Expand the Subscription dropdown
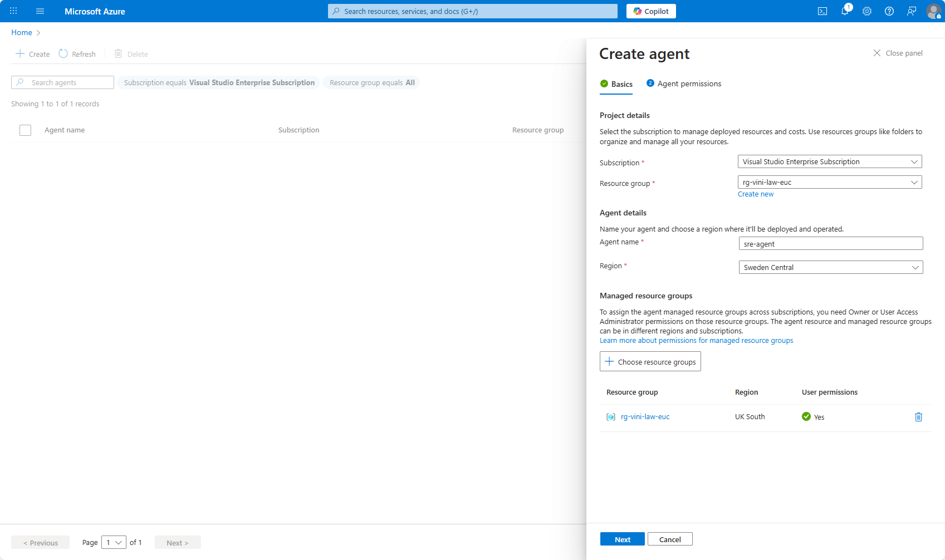 pos(829,162)
